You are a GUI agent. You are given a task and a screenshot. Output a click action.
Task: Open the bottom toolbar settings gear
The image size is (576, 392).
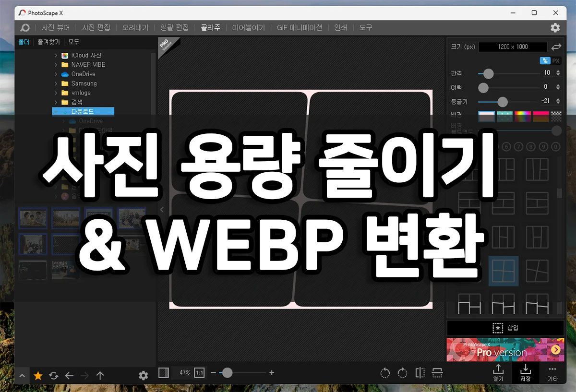click(143, 376)
